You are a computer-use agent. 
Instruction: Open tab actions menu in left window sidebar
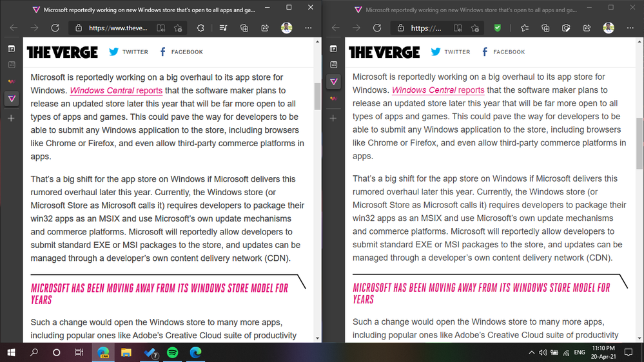click(x=11, y=49)
